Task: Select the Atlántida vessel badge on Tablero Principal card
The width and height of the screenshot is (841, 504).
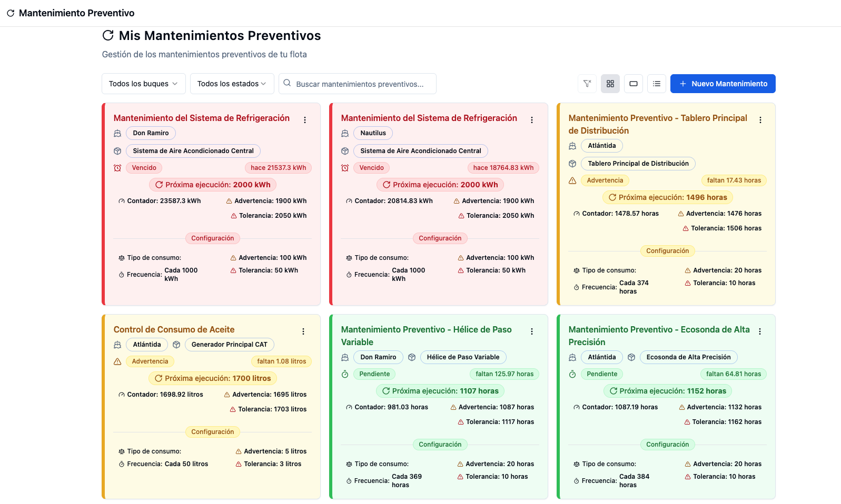Action: pyautogui.click(x=601, y=145)
